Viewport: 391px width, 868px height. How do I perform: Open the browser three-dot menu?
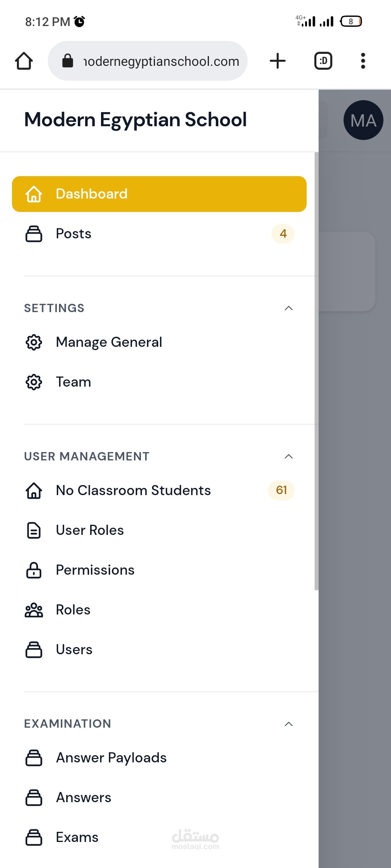[x=363, y=61]
